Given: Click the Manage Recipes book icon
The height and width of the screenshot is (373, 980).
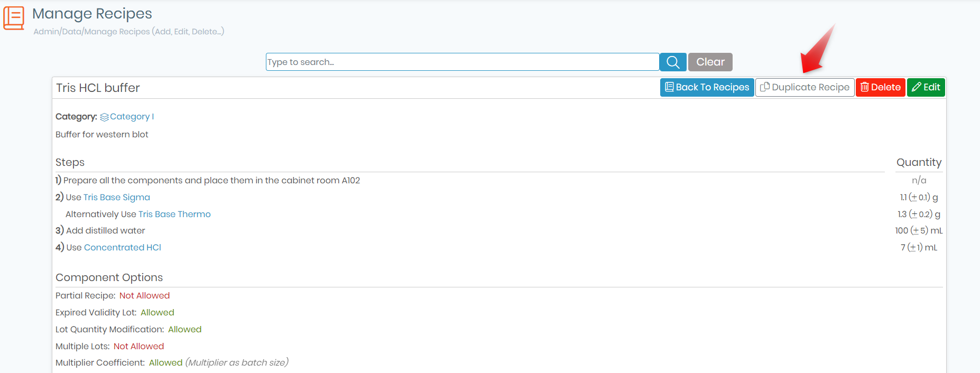Looking at the screenshot, I should [x=14, y=18].
